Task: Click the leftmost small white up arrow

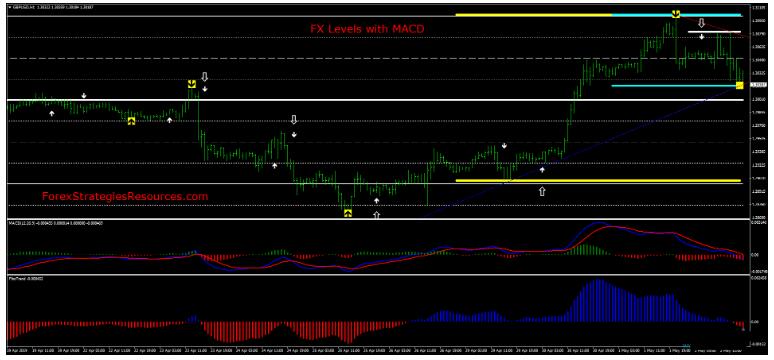Action: (x=52, y=113)
